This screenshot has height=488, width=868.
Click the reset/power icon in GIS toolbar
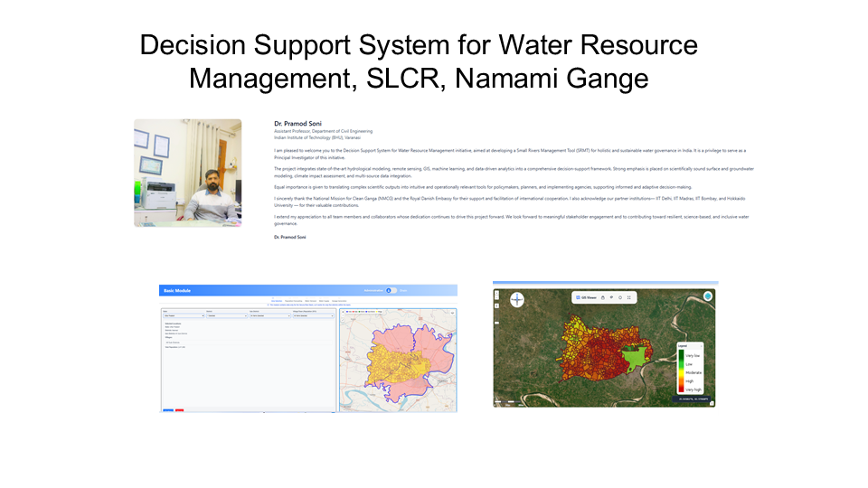pos(620,297)
